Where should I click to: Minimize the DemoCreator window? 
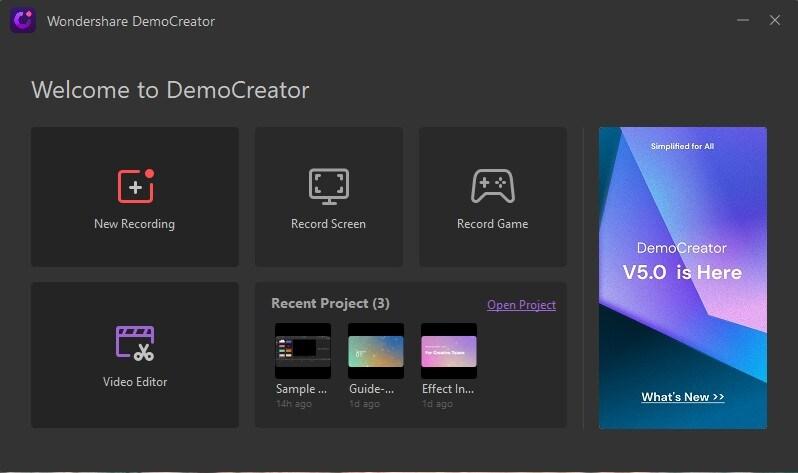(x=743, y=20)
